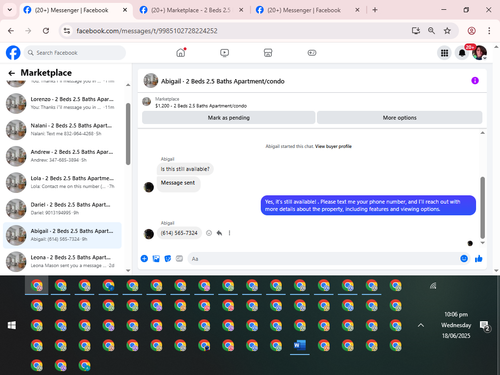The height and width of the screenshot is (375, 500).
Task: Click the chat messages scrollbar thumb
Action: point(482,208)
